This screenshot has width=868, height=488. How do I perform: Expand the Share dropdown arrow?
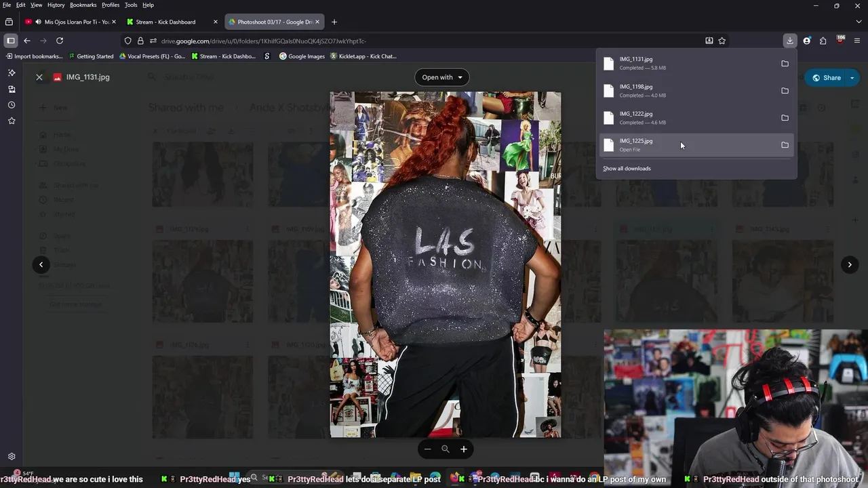click(852, 78)
